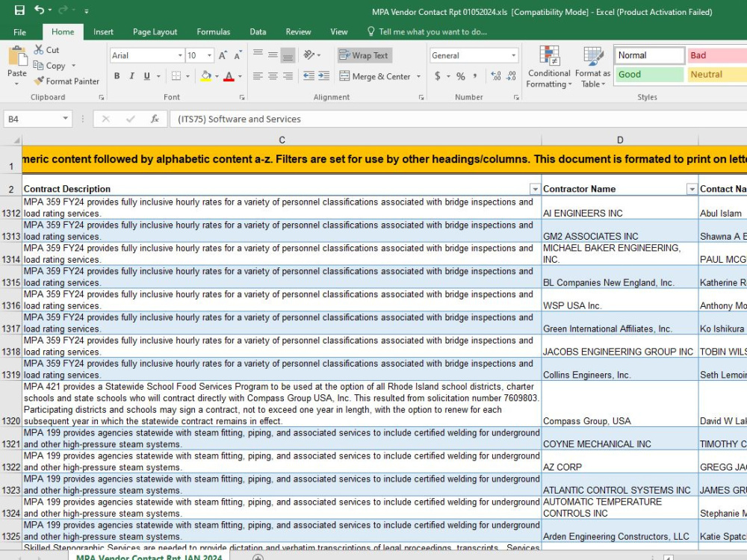Save the workbook with the floppy disk icon
Screen dimensions: 747x560
click(19, 10)
